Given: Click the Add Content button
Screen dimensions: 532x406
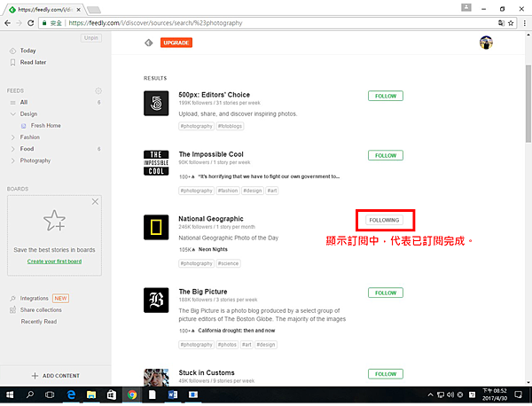Looking at the screenshot, I should [x=56, y=376].
